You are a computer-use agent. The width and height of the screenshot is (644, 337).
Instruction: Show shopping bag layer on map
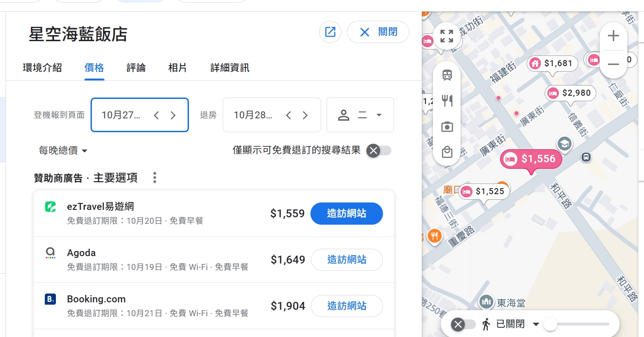click(447, 152)
